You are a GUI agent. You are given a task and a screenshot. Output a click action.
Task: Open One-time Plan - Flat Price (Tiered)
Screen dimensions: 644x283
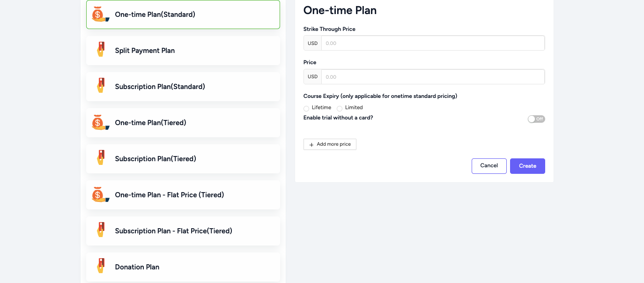pyautogui.click(x=183, y=195)
